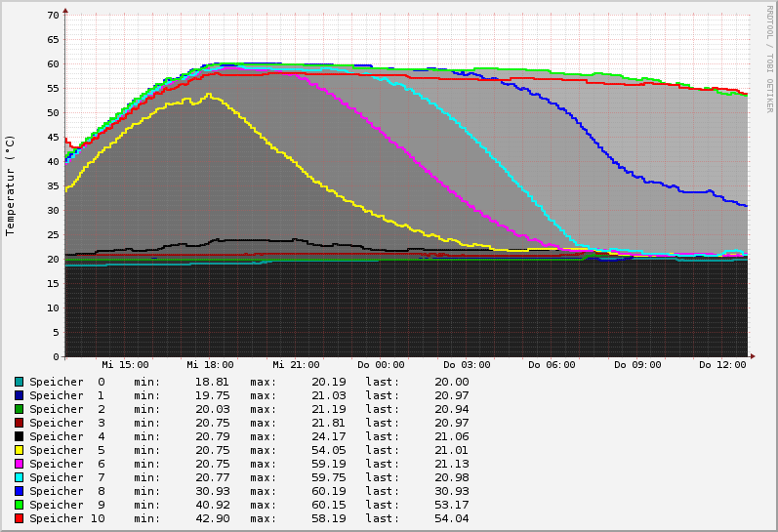Click the RRDTOOL / TOBI OETIKER watermark

[x=768, y=59]
